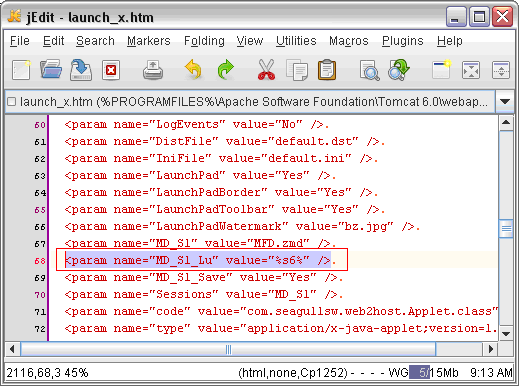Open the Macros menu

[x=349, y=41]
